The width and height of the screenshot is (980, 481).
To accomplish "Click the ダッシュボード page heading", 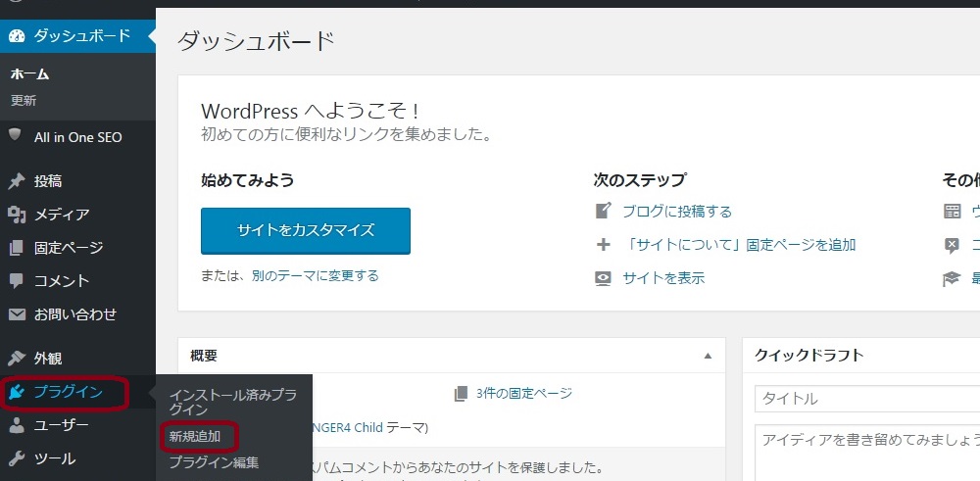I will pyautogui.click(x=256, y=42).
